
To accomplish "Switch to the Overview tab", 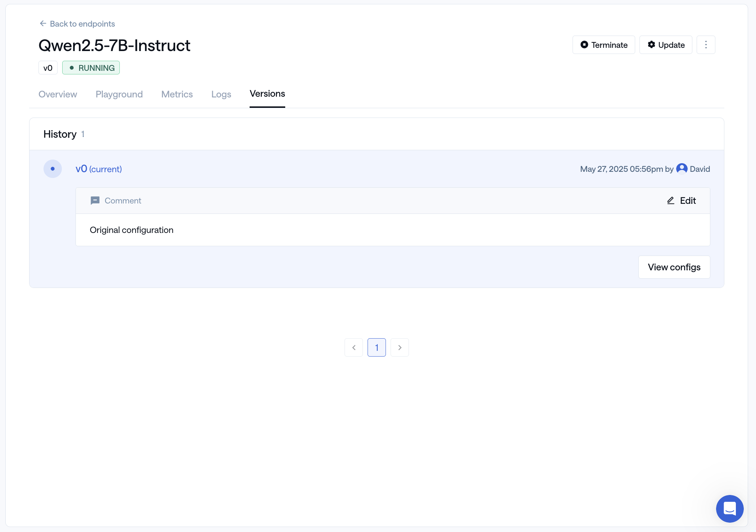I will tap(58, 94).
